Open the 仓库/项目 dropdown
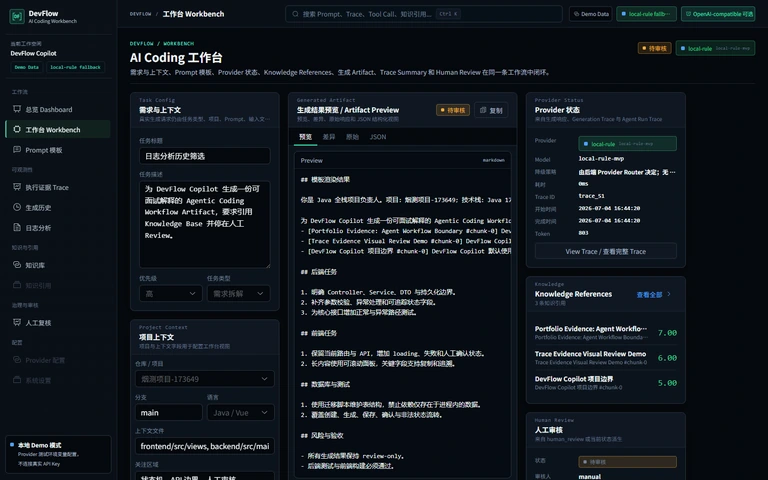The width and height of the screenshot is (768, 480). (x=204, y=379)
